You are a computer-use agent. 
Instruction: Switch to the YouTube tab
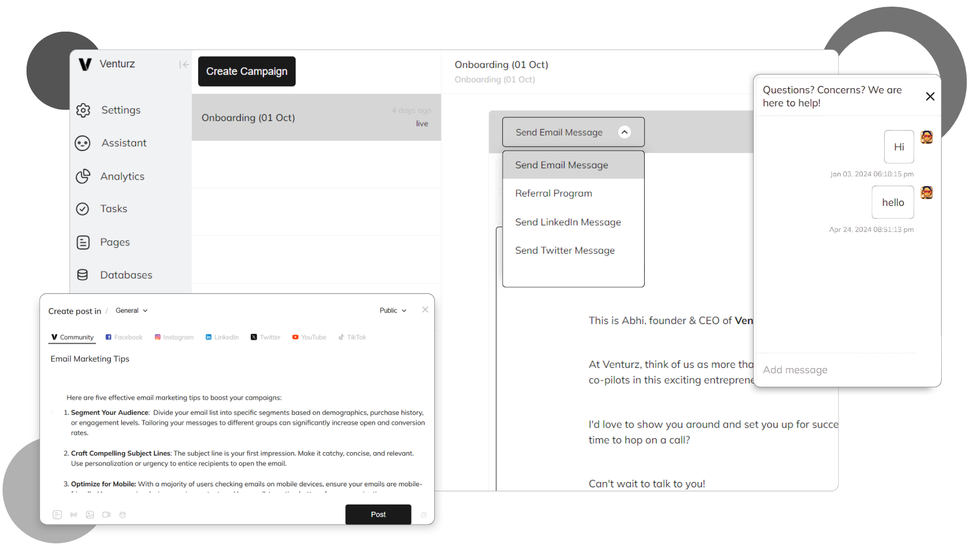[x=309, y=337]
